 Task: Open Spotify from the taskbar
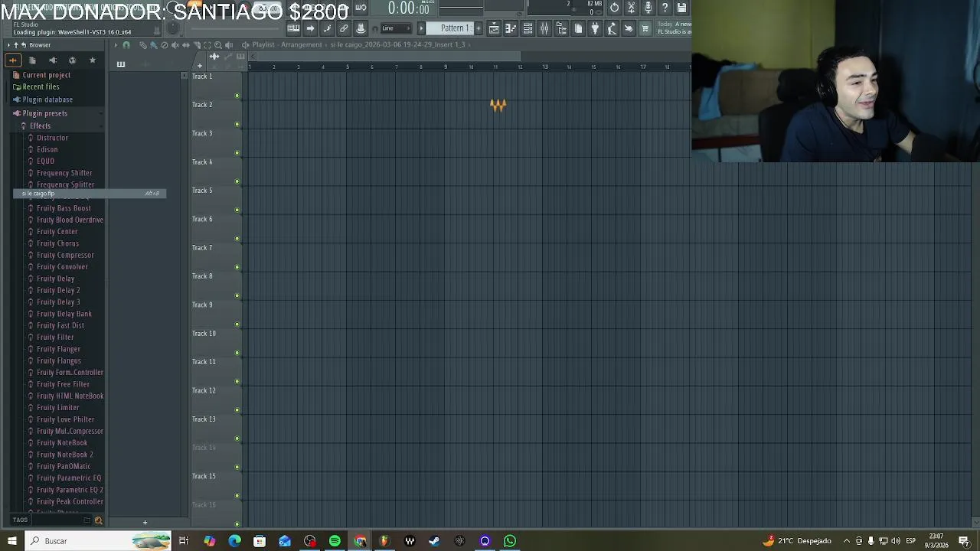pos(335,541)
